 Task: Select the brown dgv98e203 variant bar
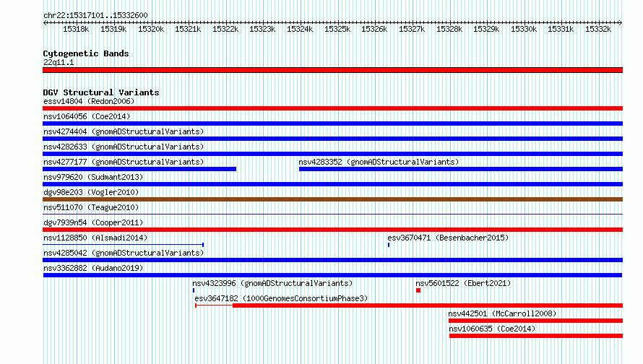(332, 199)
